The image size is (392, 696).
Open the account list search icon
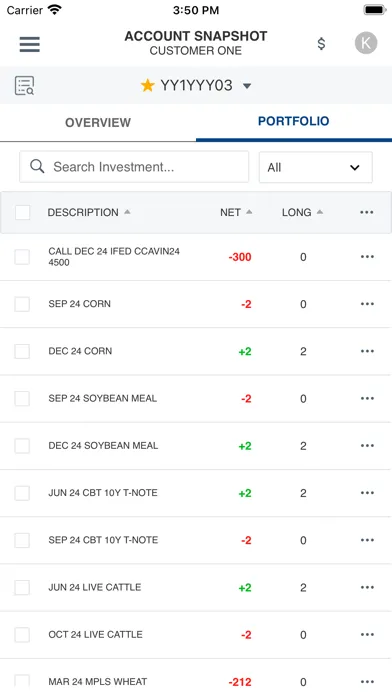[x=24, y=86]
